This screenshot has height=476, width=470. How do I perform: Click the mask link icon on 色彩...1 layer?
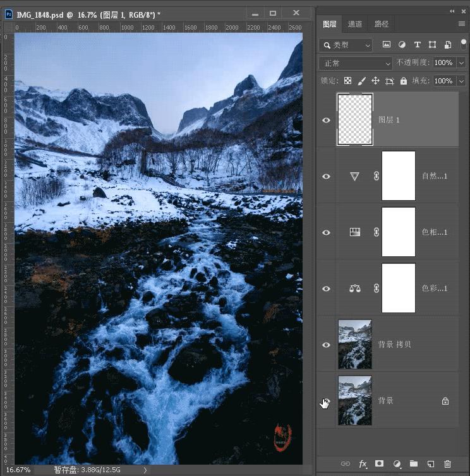click(377, 289)
